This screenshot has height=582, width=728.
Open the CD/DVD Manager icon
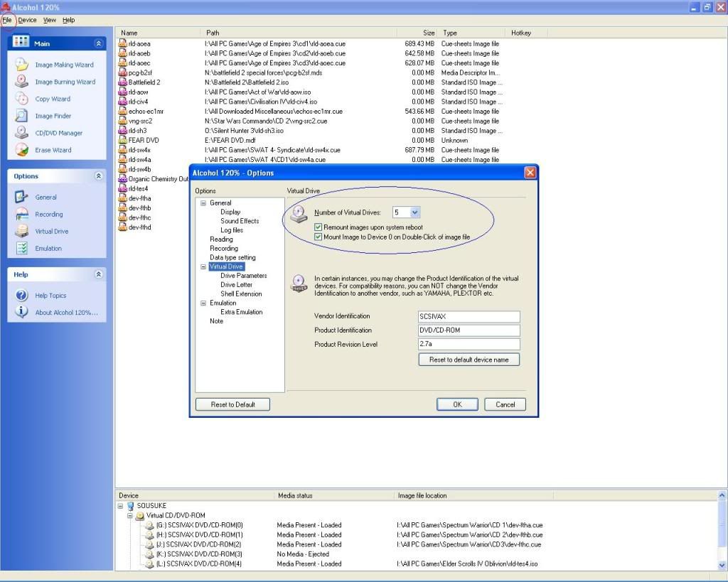[22, 133]
